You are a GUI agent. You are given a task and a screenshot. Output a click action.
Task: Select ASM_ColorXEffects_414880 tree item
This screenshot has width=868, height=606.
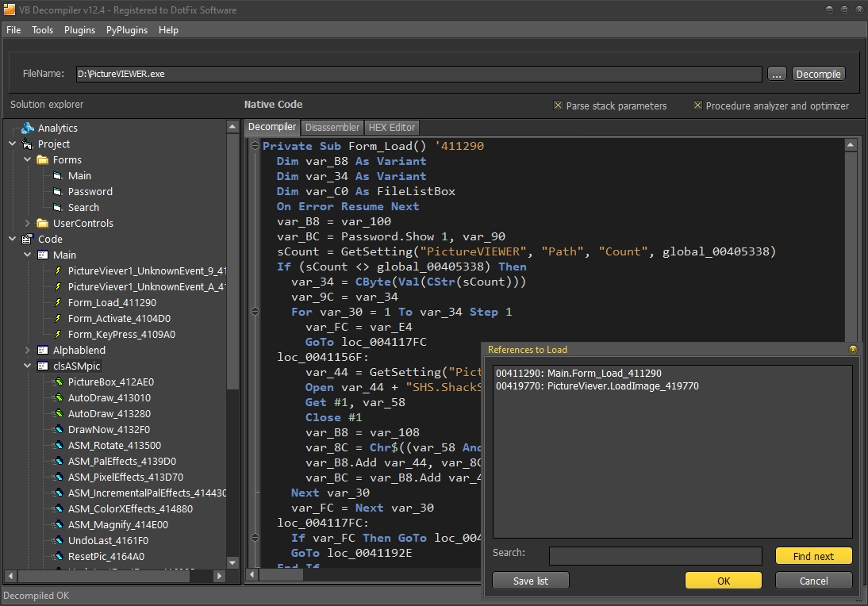(x=130, y=509)
